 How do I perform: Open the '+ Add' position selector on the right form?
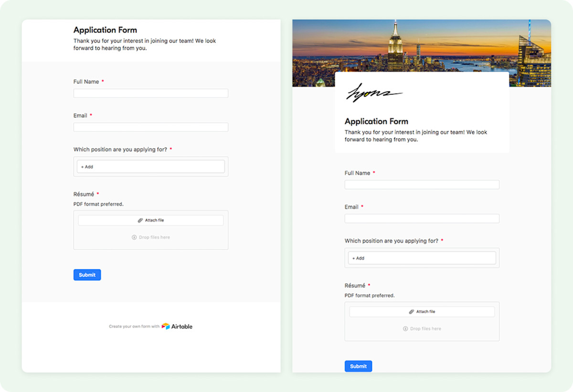click(x=422, y=257)
